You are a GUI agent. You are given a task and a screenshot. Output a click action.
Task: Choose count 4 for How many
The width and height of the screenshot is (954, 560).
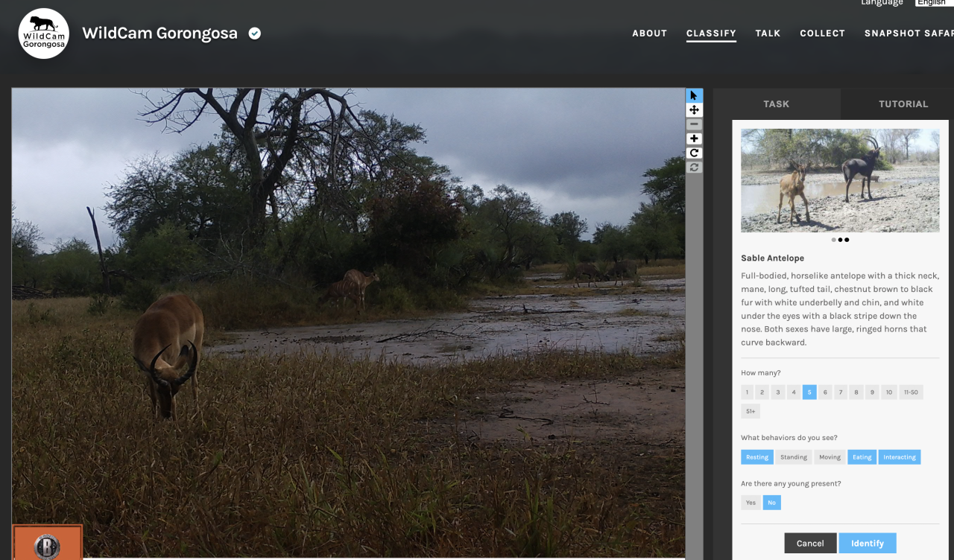(x=794, y=392)
